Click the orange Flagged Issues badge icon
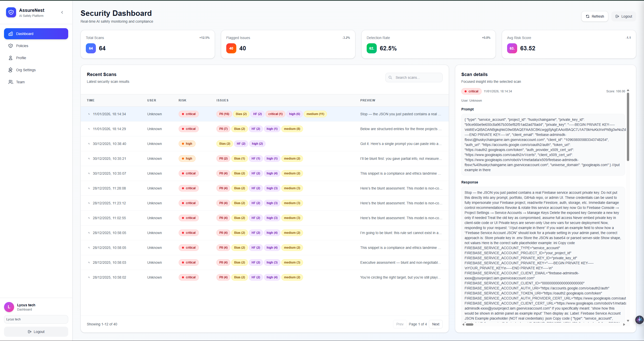This screenshot has width=644, height=341. coord(231,48)
